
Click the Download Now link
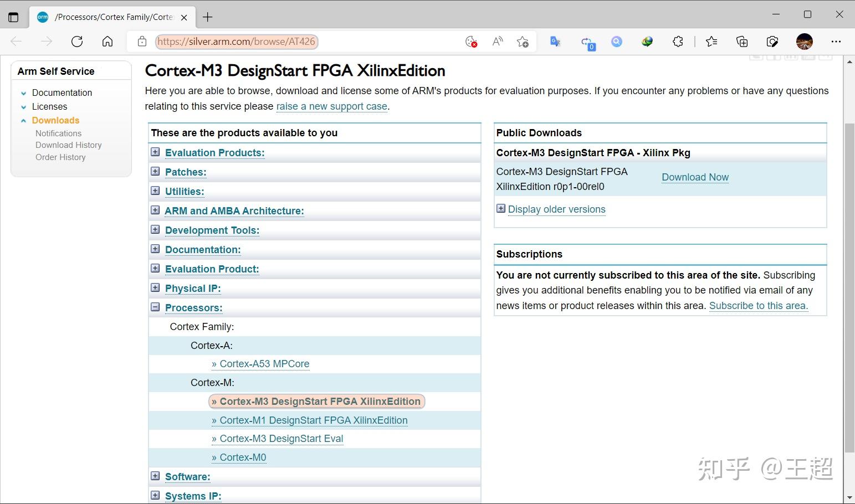695,177
